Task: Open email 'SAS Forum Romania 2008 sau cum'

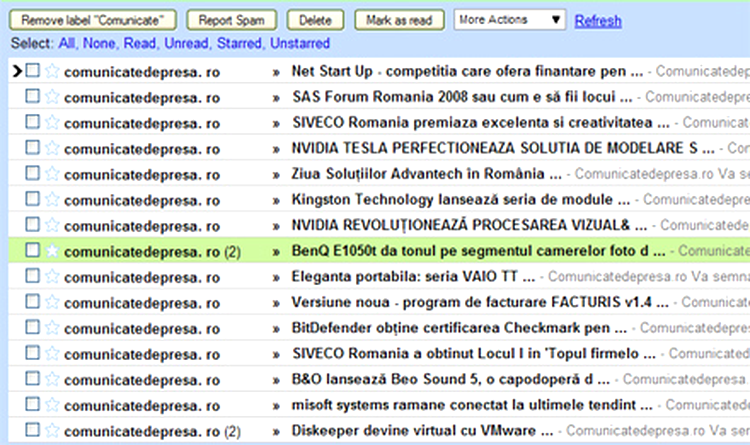Action: coord(463,97)
